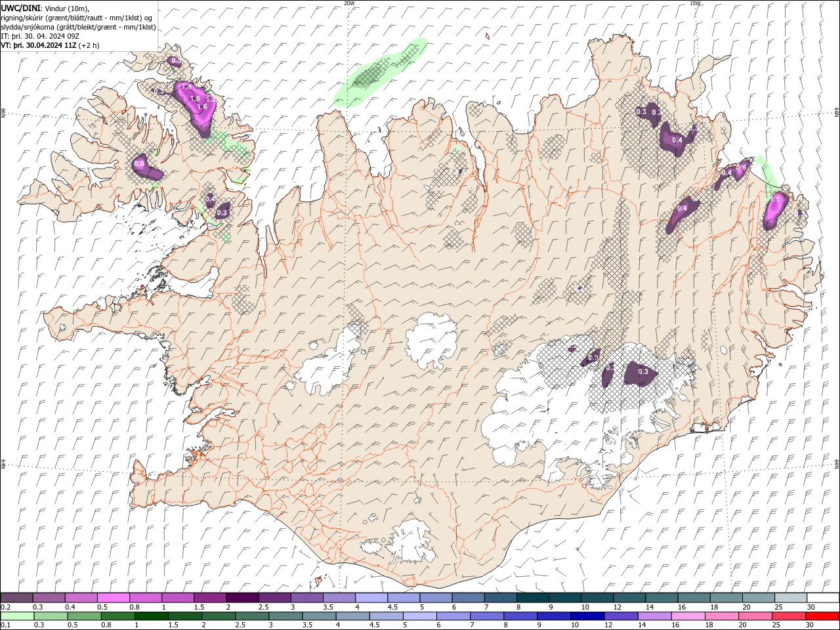840x630 pixels.
Task: Pick the palest green rain legend swatch at 0.1
Action: pyautogui.click(x=17, y=616)
